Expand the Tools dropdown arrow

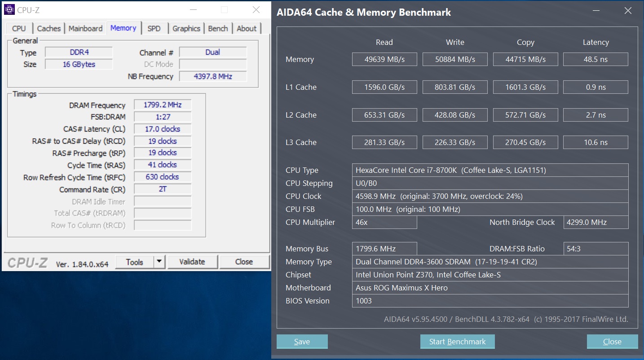click(159, 262)
